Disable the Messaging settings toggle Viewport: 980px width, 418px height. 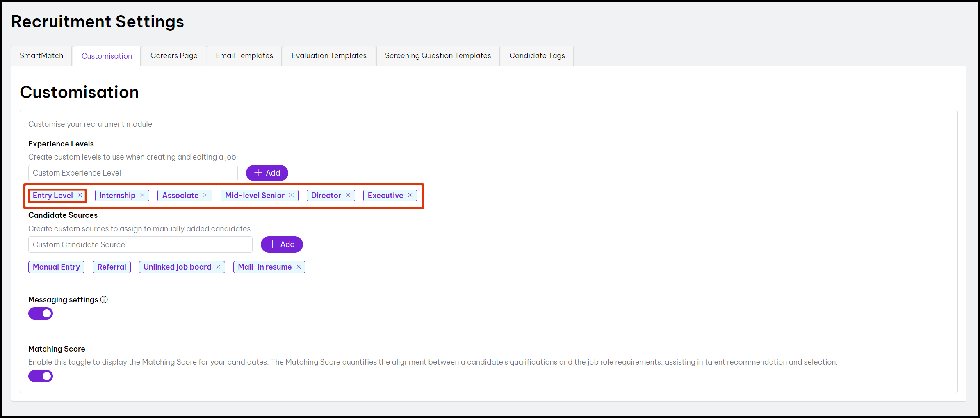41,313
